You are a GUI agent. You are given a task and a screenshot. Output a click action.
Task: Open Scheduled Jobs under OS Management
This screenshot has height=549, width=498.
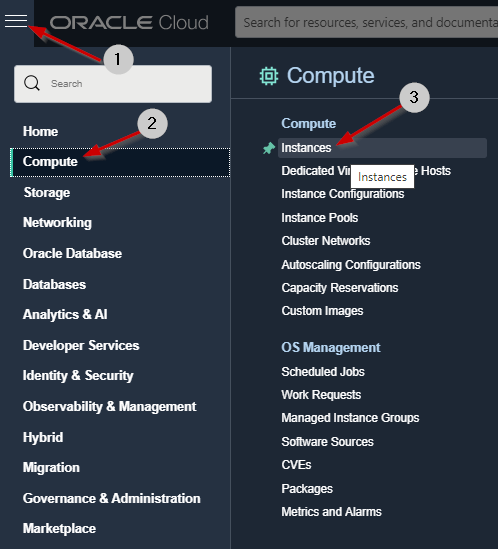323,371
